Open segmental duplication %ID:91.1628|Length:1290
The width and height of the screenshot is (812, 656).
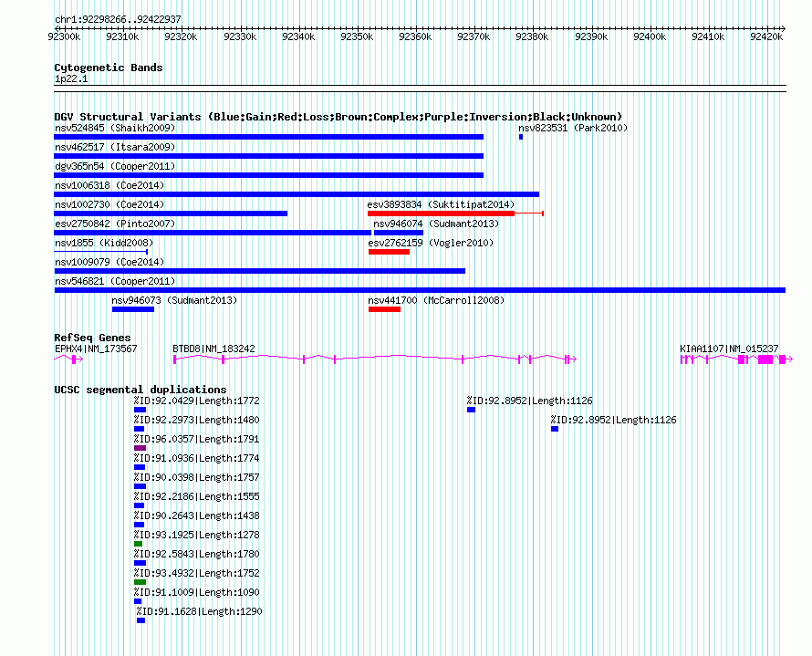pyautogui.click(x=141, y=620)
